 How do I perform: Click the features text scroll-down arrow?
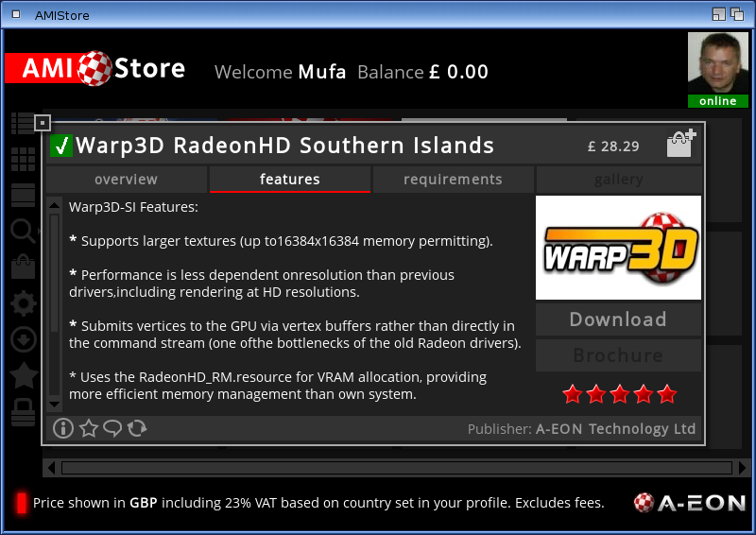pyautogui.click(x=55, y=405)
